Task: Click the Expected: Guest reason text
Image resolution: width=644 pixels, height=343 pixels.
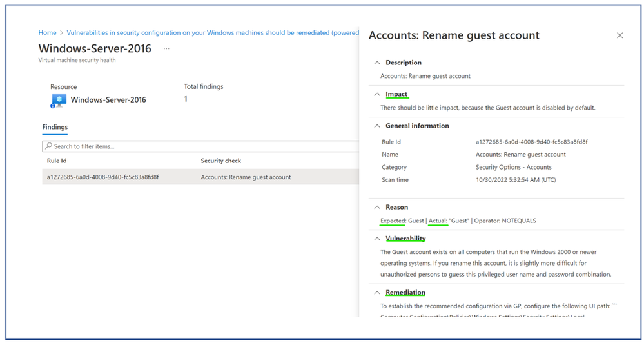Action: click(402, 220)
